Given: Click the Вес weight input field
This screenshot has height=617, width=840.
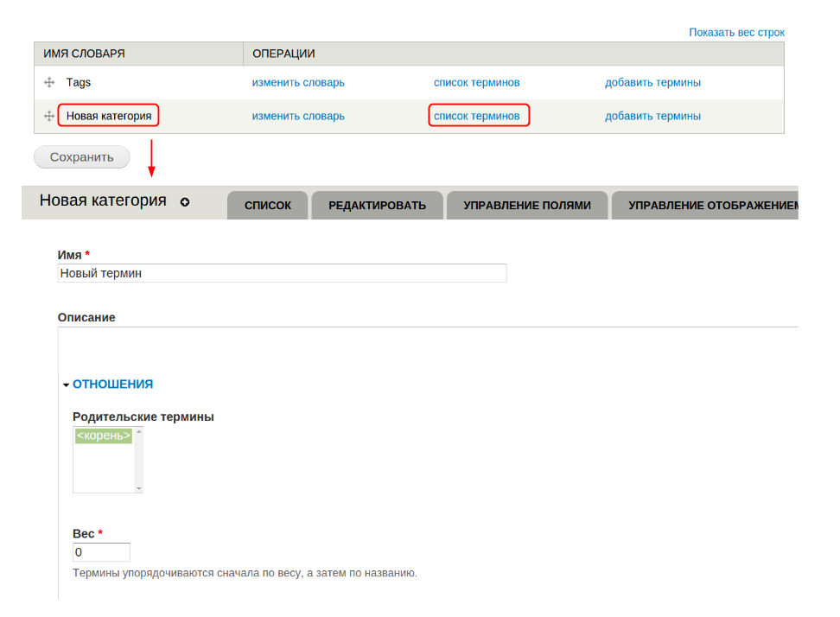Looking at the screenshot, I should pos(101,552).
